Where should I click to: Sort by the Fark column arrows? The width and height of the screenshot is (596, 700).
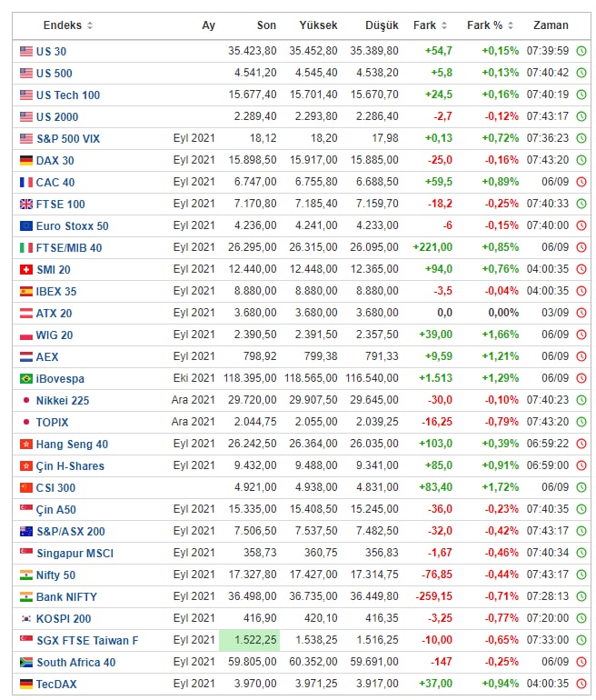[443, 25]
